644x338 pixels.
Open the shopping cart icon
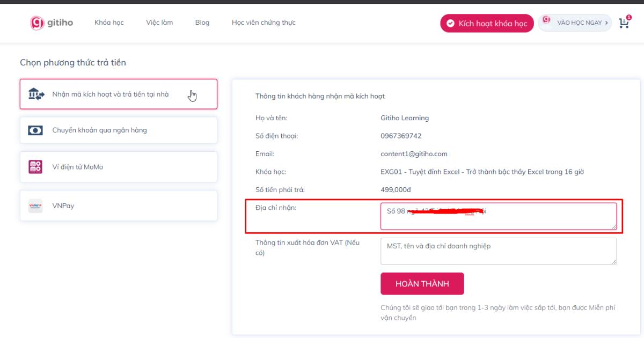624,23
